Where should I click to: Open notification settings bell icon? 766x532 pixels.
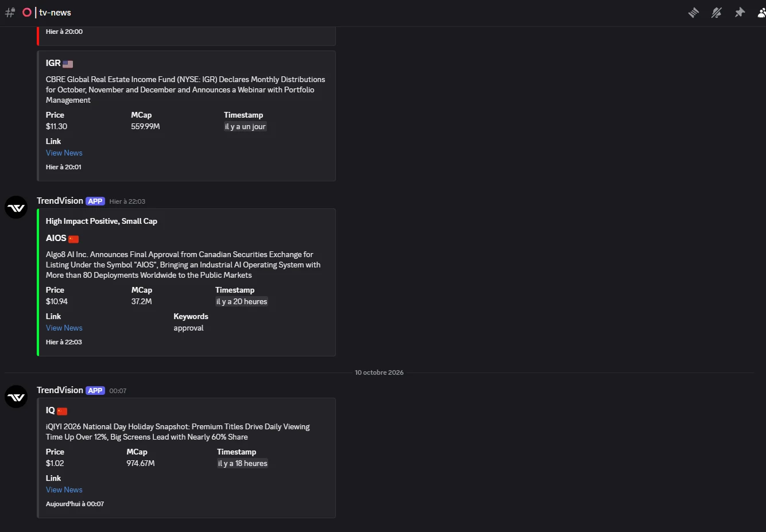(717, 13)
